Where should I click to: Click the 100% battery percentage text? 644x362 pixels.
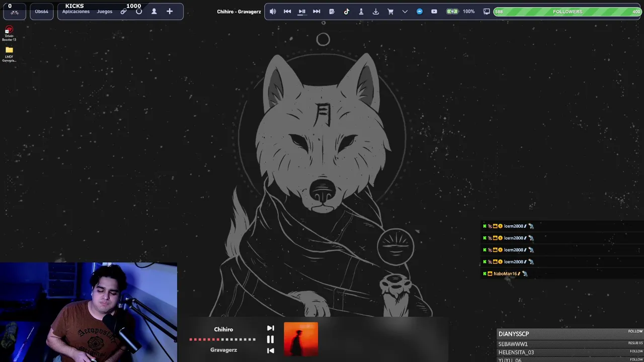(x=468, y=12)
